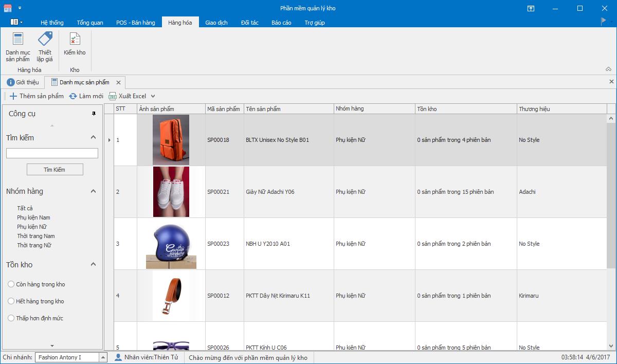Viewport: 617px width, 364px height.
Task: Click the ribbon display options title bar icon
Action: 531,8
